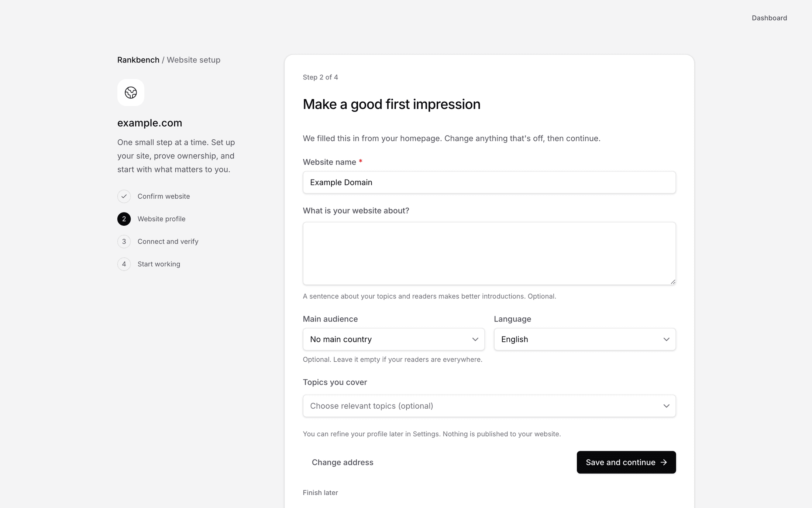812x508 pixels.
Task: Go to the Start working step
Action: pos(159,264)
